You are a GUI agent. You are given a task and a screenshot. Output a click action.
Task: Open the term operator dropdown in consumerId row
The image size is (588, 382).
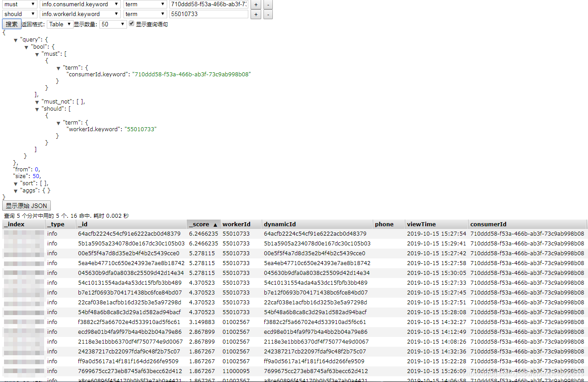coord(145,4)
